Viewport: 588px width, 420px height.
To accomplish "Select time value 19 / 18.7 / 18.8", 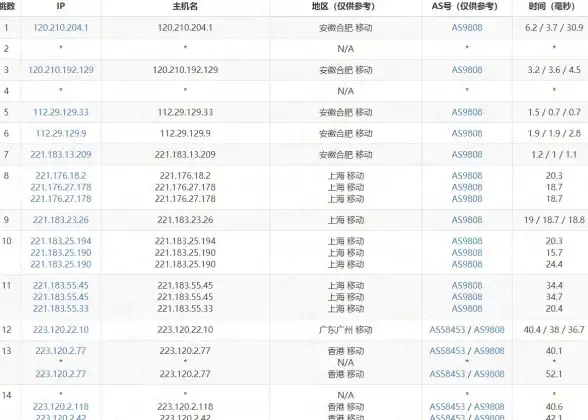I will (x=554, y=220).
